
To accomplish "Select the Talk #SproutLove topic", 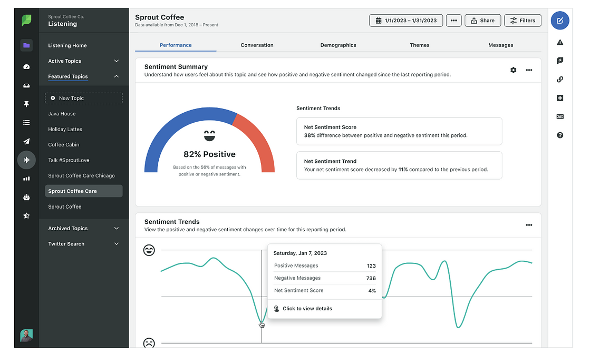I will pos(69,160).
